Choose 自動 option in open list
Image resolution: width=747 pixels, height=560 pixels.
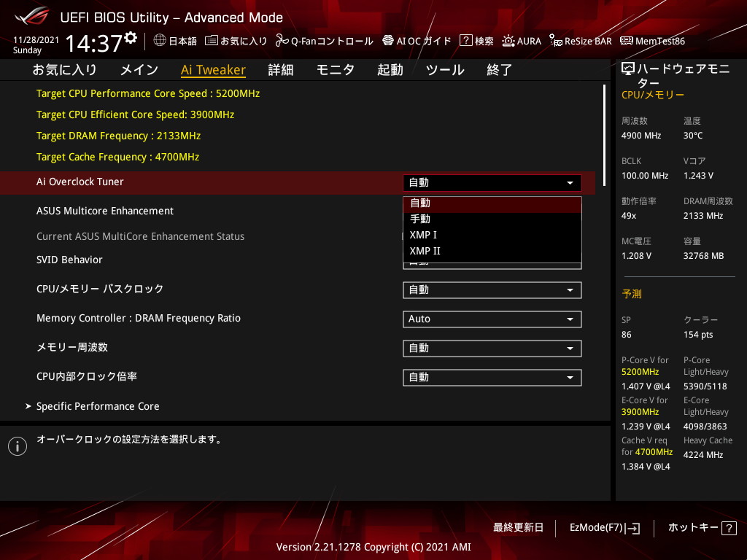tap(492, 203)
